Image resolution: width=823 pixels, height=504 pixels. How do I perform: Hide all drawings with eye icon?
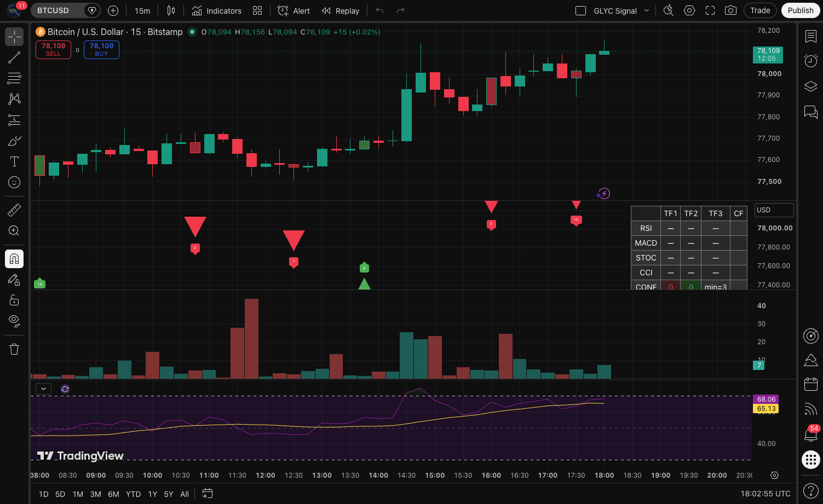[14, 321]
